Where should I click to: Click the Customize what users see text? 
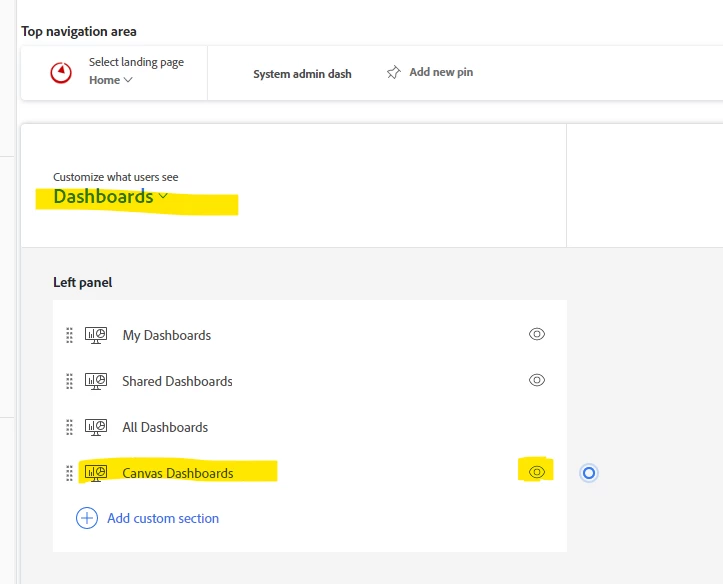coord(116,177)
